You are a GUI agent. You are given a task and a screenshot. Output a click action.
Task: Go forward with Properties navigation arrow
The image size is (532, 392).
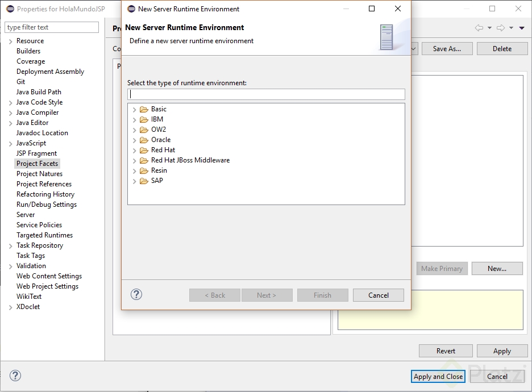(501, 28)
